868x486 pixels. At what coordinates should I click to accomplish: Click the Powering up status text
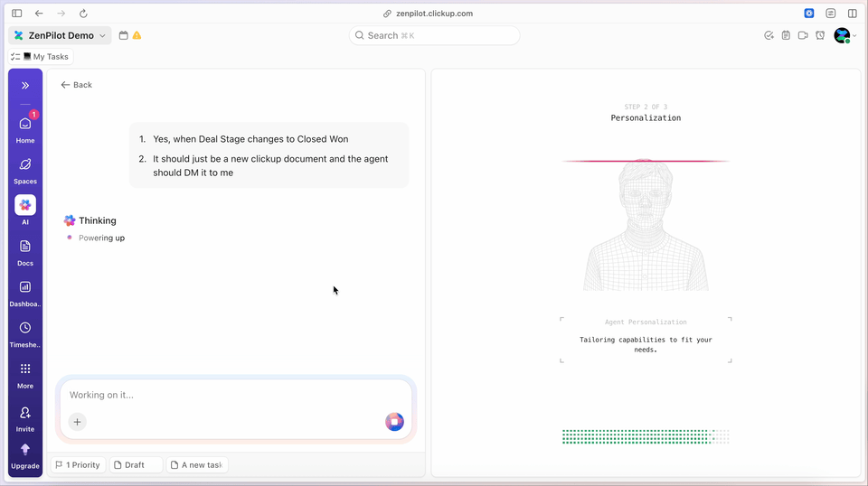coord(101,238)
